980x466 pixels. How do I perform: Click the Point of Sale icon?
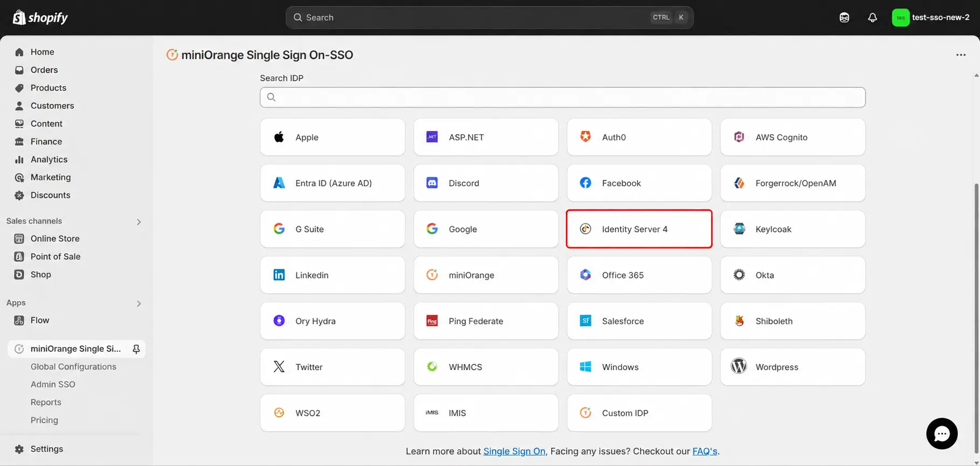19,256
